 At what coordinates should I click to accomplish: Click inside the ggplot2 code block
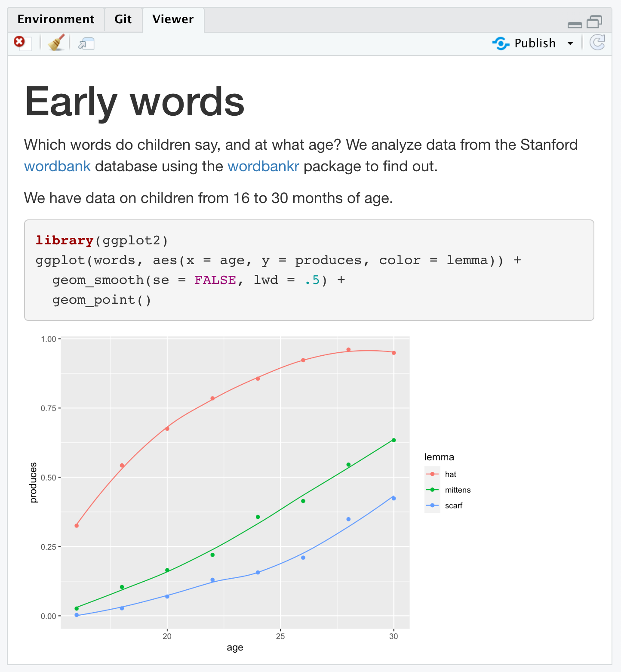[x=309, y=270]
